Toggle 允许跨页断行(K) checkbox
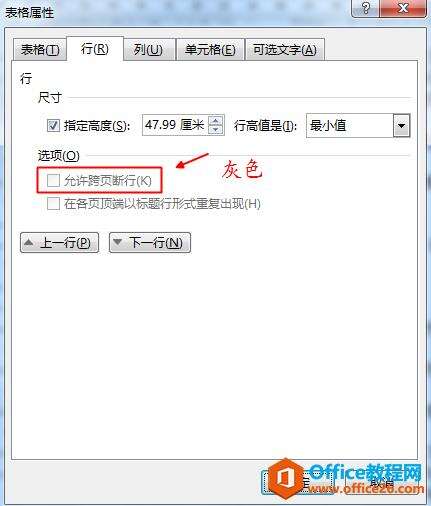 53,181
